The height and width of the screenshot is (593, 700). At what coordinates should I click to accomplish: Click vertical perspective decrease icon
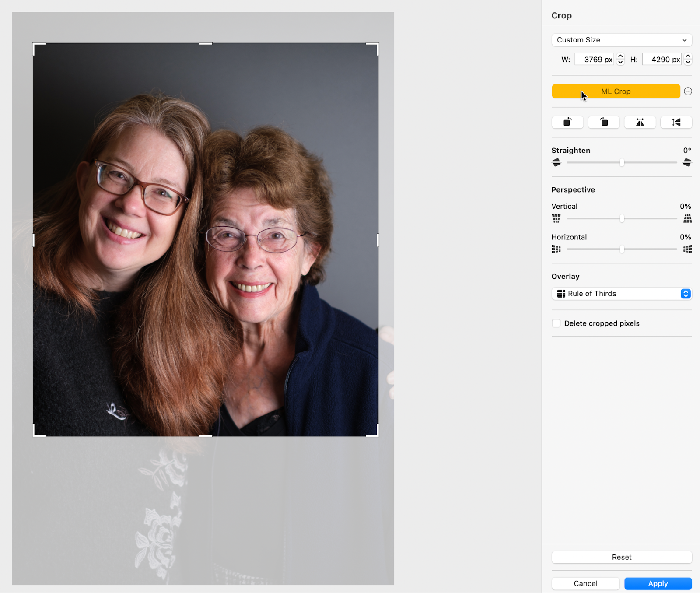coord(556,218)
